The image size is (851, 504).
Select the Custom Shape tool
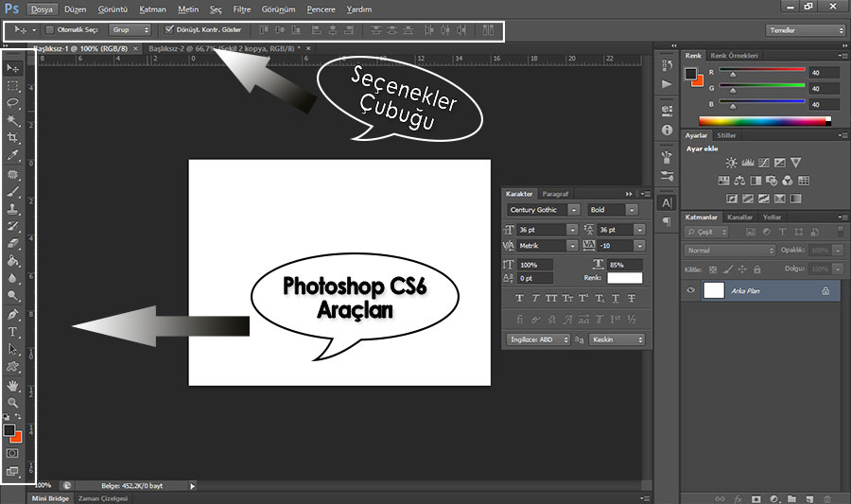coord(12,367)
